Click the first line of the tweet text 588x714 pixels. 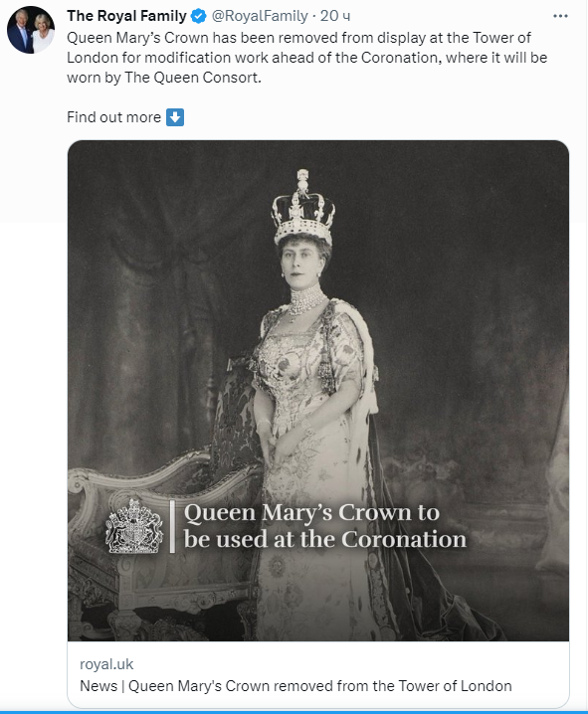298,38
